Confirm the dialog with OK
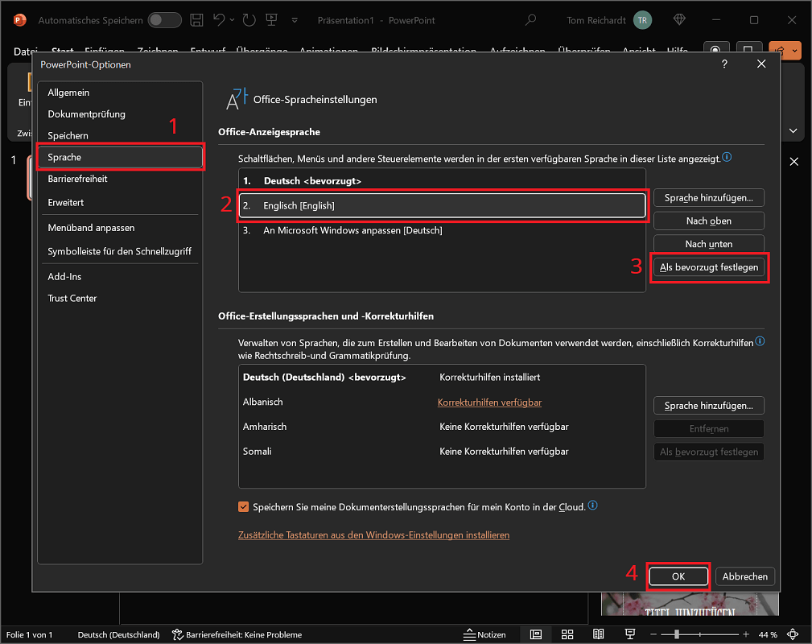812x644 pixels. point(678,576)
